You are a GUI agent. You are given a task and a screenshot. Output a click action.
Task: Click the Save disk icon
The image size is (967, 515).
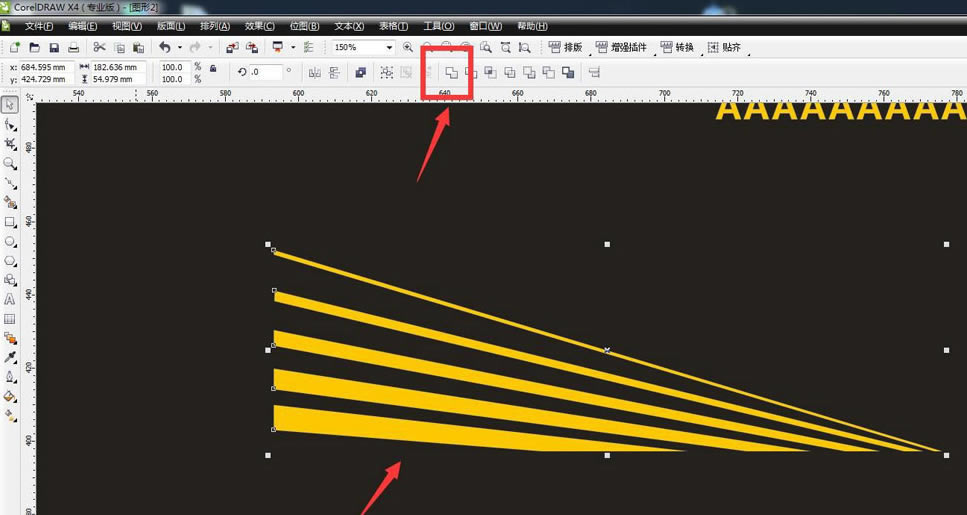(x=54, y=47)
